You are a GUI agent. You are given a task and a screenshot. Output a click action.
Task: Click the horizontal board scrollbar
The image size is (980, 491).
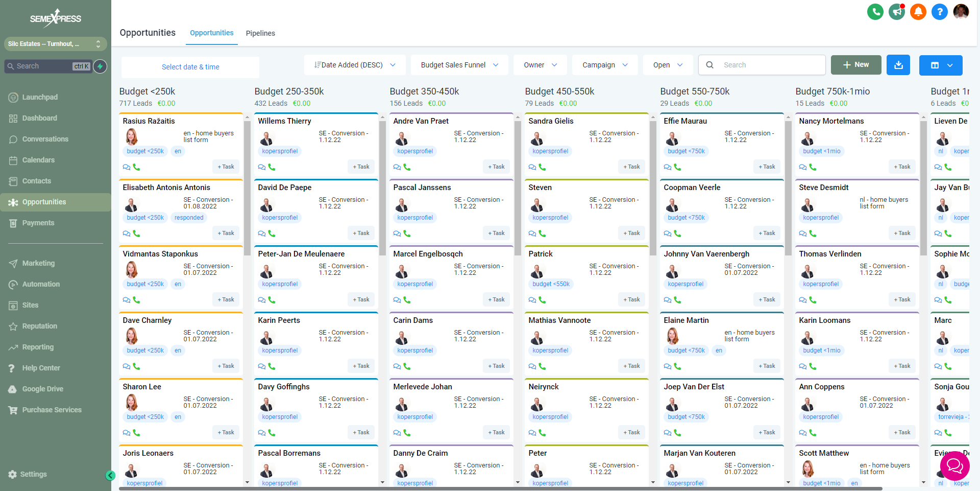[x=500, y=488]
